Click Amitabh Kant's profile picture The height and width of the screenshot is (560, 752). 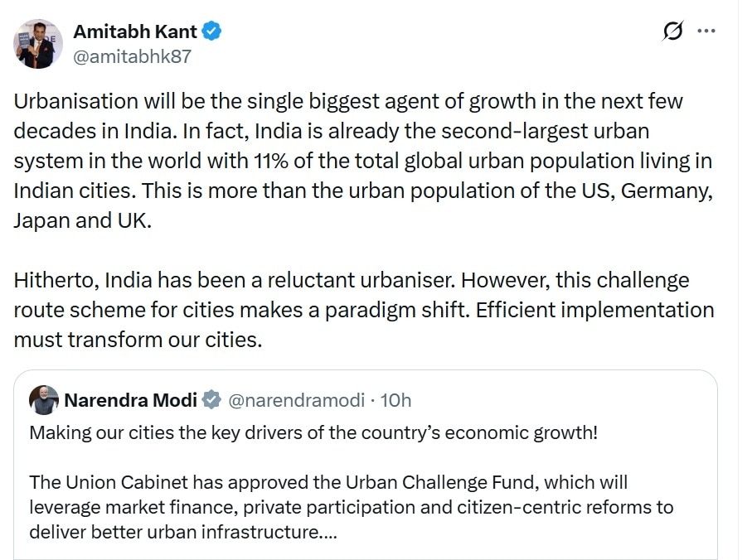38,44
